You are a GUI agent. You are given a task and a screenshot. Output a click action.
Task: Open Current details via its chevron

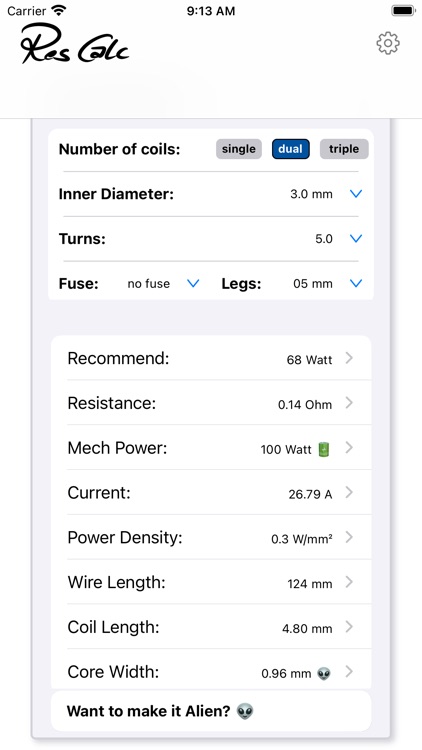349,493
